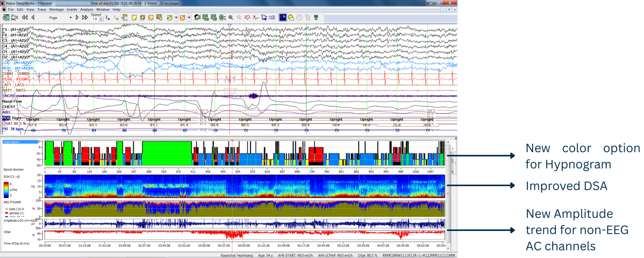644x258 pixels.
Task: Click the DSA color scale bar
Action: 6,190
